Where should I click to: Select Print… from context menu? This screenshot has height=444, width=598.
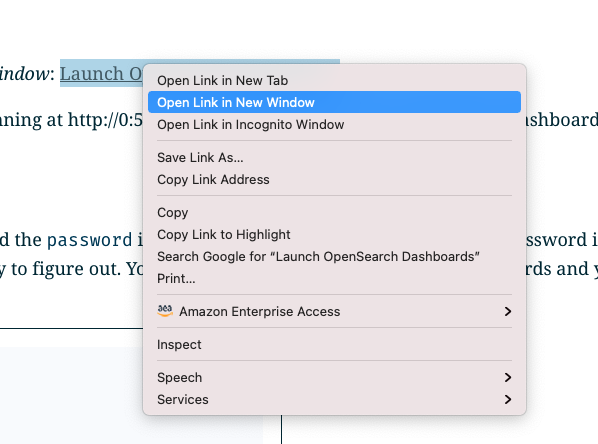(x=334, y=278)
